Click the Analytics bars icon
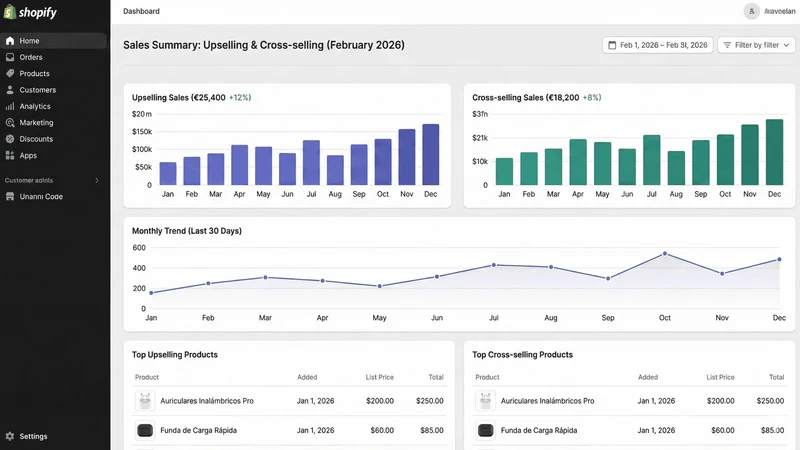Screen dimensions: 800x450 (10, 106)
